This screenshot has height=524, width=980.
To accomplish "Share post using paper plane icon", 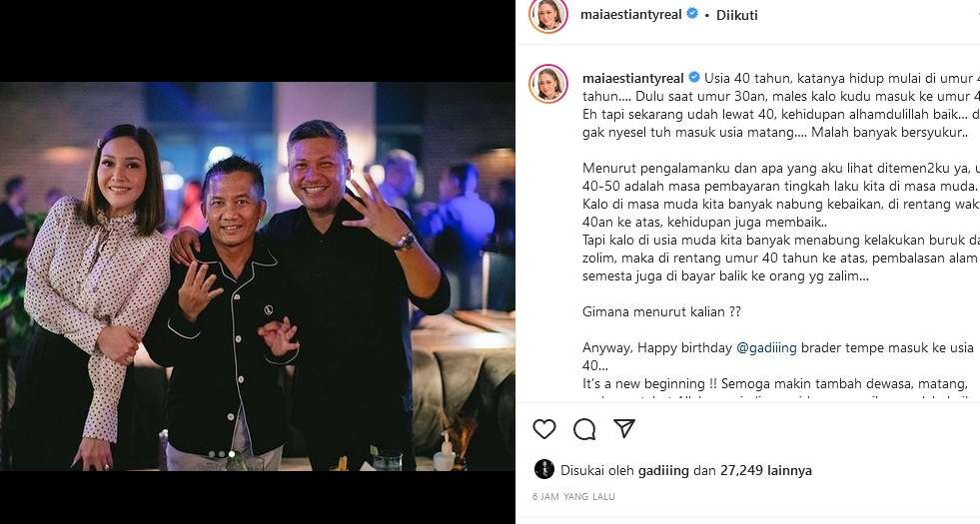I will click(624, 428).
